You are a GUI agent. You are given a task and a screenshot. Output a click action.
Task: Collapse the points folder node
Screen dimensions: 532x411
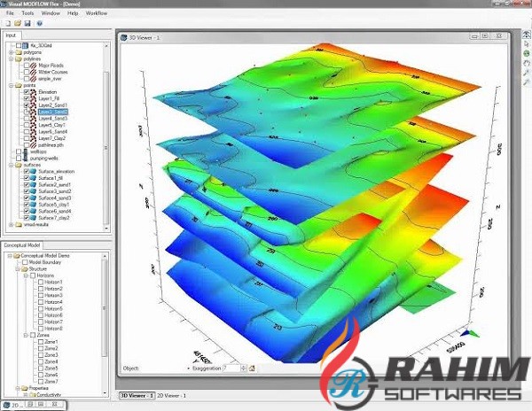coord(11,85)
